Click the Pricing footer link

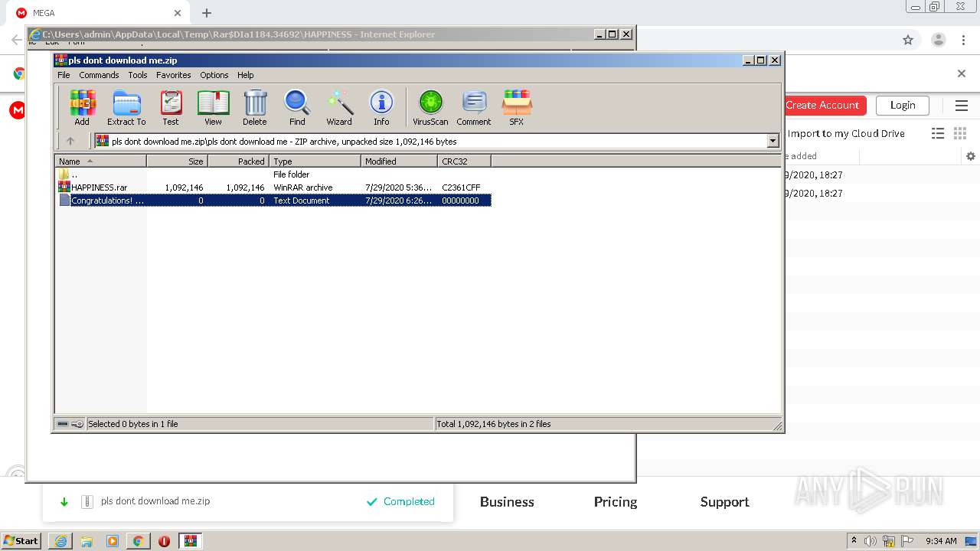616,502
